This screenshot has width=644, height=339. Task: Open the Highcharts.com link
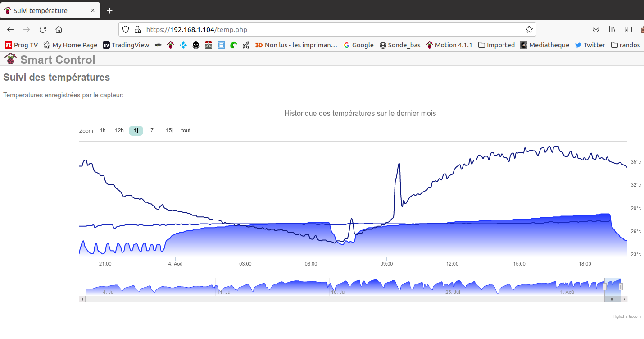coord(626,316)
